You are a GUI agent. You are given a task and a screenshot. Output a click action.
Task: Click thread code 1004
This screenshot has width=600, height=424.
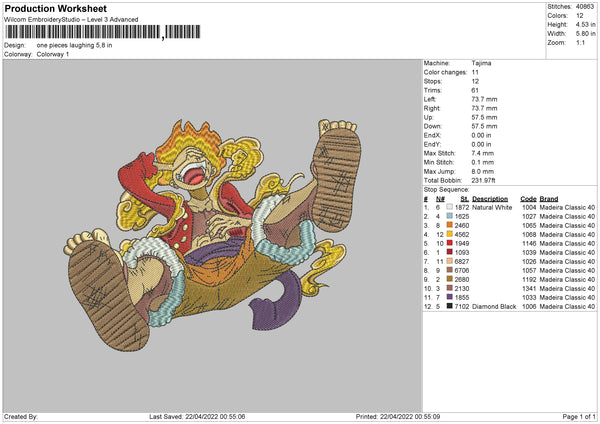click(x=529, y=207)
